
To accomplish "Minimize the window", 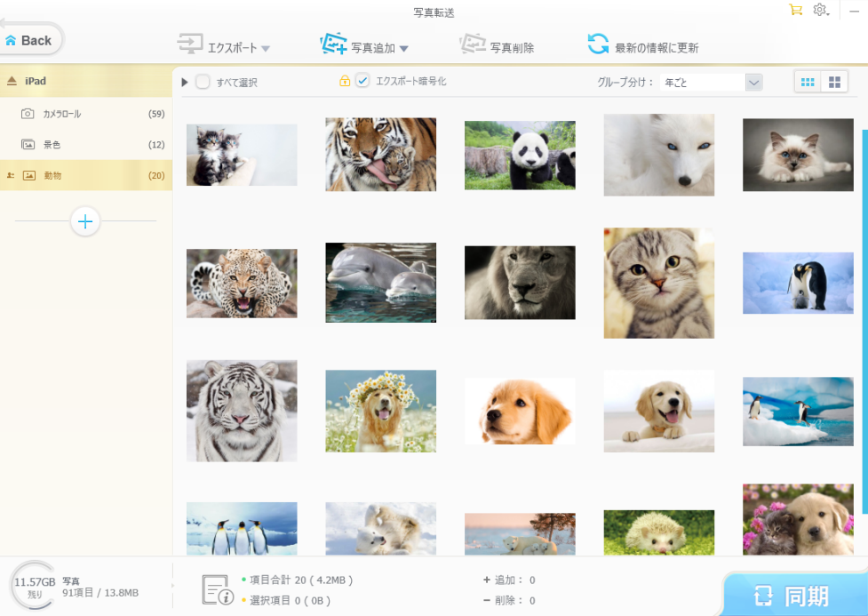I will coord(854,11).
